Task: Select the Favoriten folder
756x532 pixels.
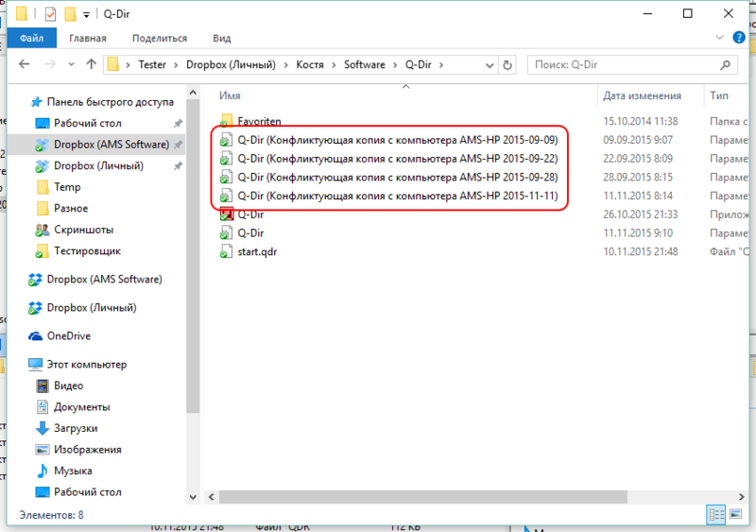Action: [259, 121]
